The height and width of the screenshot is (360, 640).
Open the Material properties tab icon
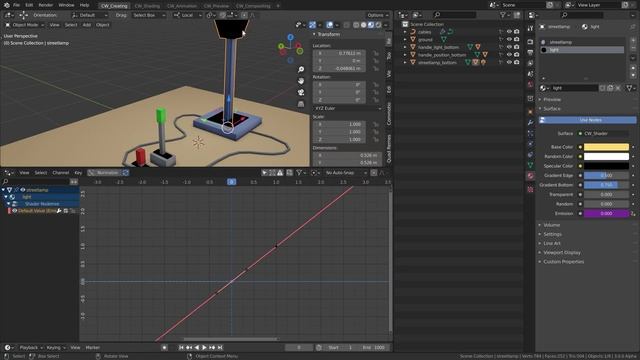click(x=530, y=176)
